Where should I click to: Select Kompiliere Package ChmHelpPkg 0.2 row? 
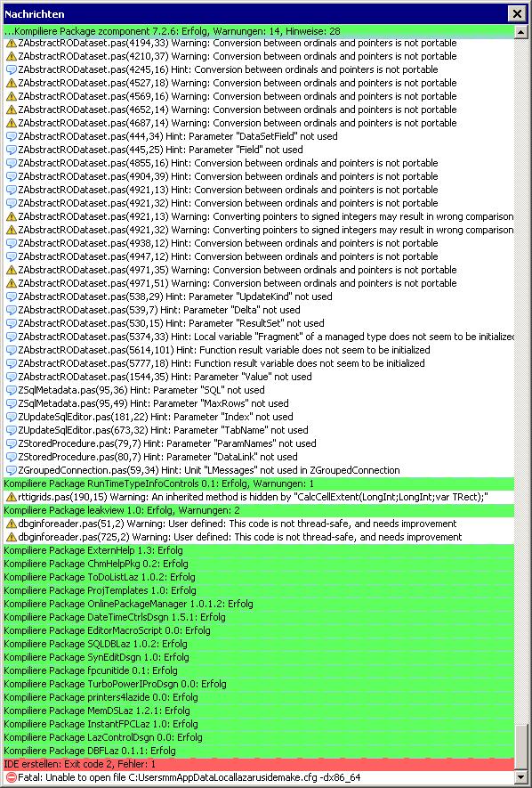coord(259,564)
